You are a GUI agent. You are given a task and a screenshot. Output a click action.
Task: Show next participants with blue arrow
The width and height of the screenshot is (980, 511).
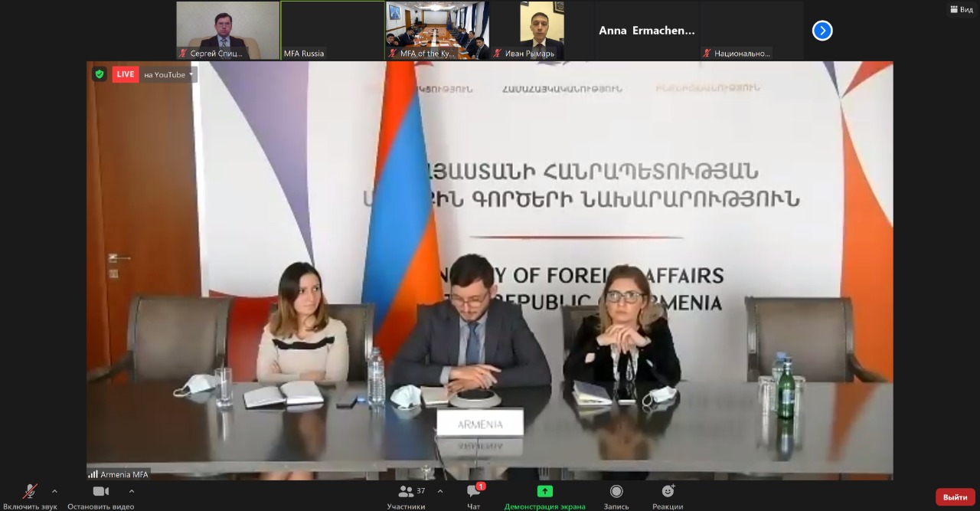coord(822,31)
